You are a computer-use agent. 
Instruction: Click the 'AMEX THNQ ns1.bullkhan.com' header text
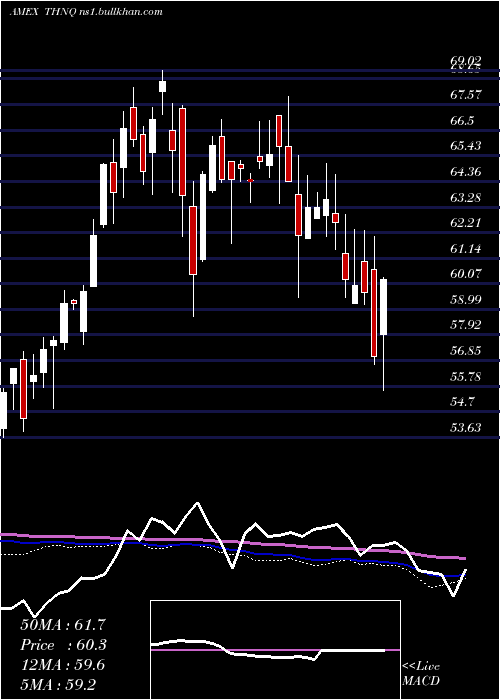tap(86, 12)
